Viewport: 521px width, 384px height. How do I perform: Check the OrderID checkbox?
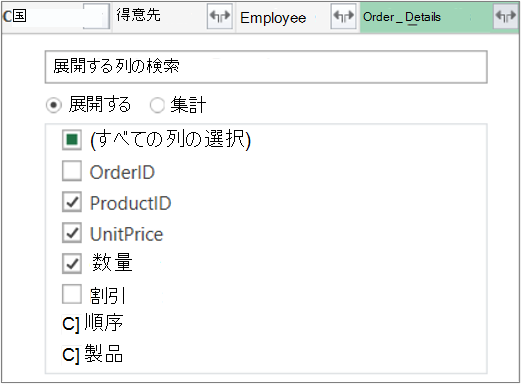[72, 171]
